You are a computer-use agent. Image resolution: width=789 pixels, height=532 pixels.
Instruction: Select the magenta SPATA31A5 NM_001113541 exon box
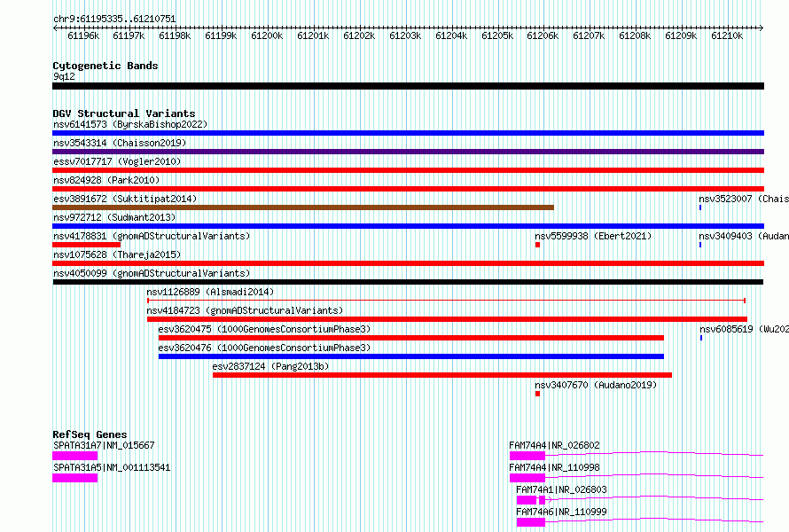tap(75, 478)
